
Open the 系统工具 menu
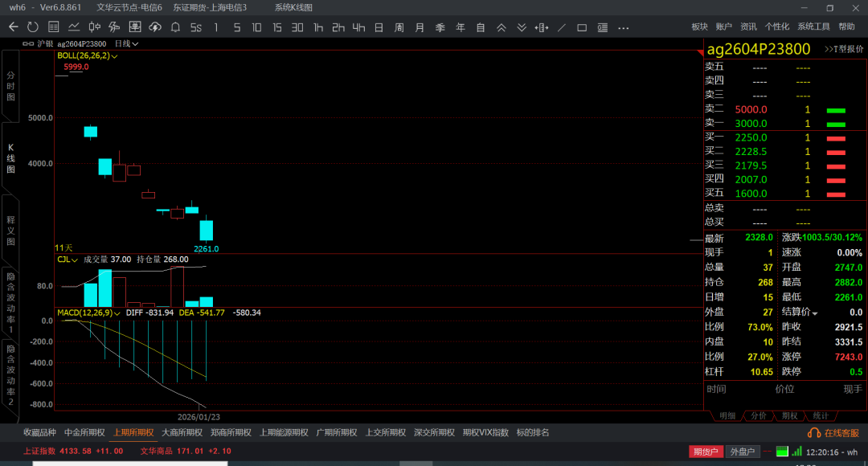[x=813, y=27]
